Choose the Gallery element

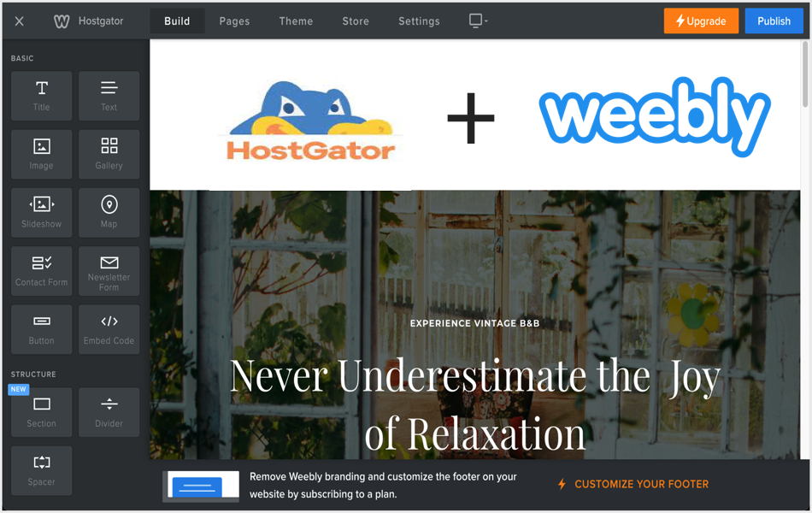[109, 155]
